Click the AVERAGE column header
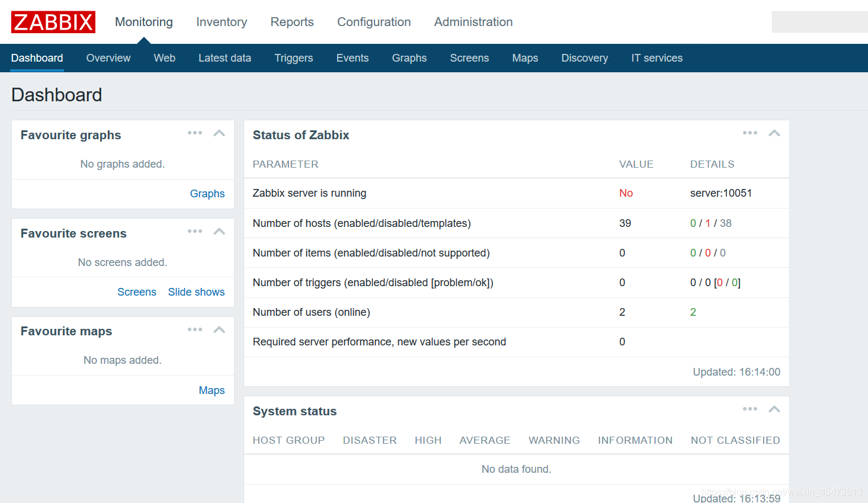The image size is (868, 503). tap(485, 440)
